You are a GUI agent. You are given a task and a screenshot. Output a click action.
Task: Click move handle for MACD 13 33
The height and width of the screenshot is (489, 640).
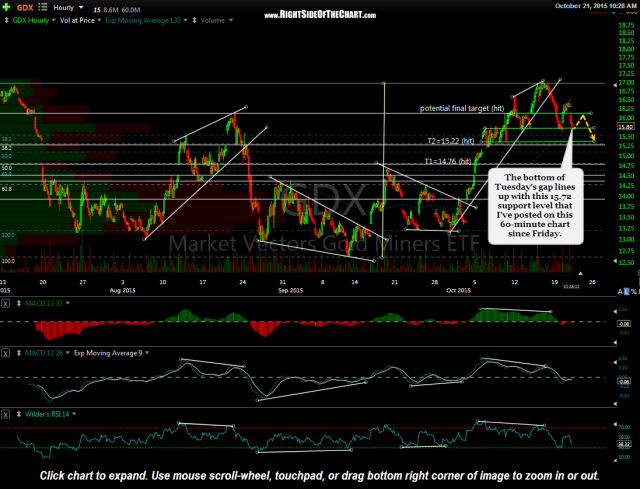click(19, 303)
